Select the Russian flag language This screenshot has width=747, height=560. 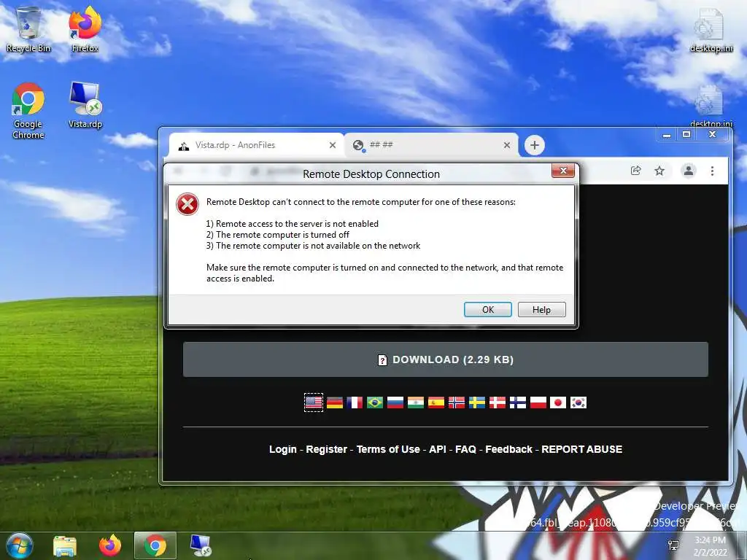point(395,402)
